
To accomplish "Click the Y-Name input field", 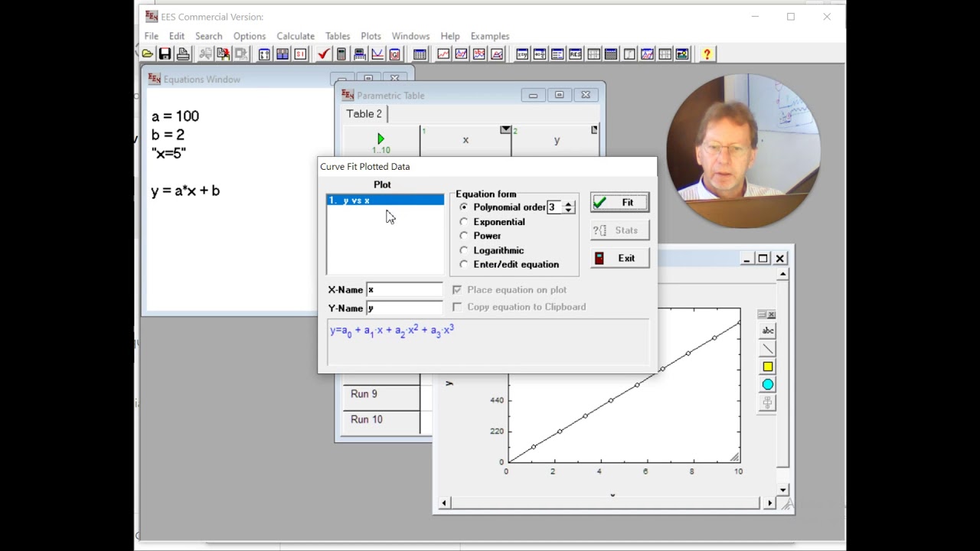I will click(404, 308).
